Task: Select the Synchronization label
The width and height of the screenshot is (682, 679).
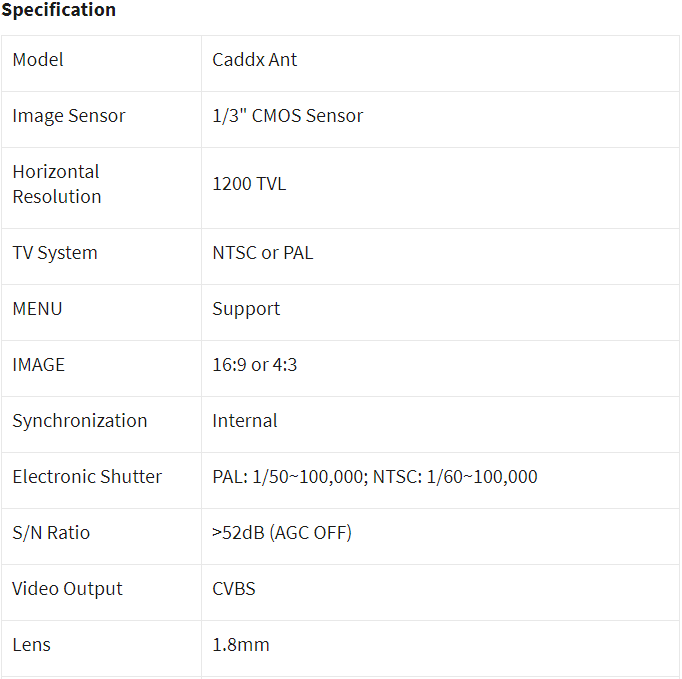Action: click(x=80, y=421)
